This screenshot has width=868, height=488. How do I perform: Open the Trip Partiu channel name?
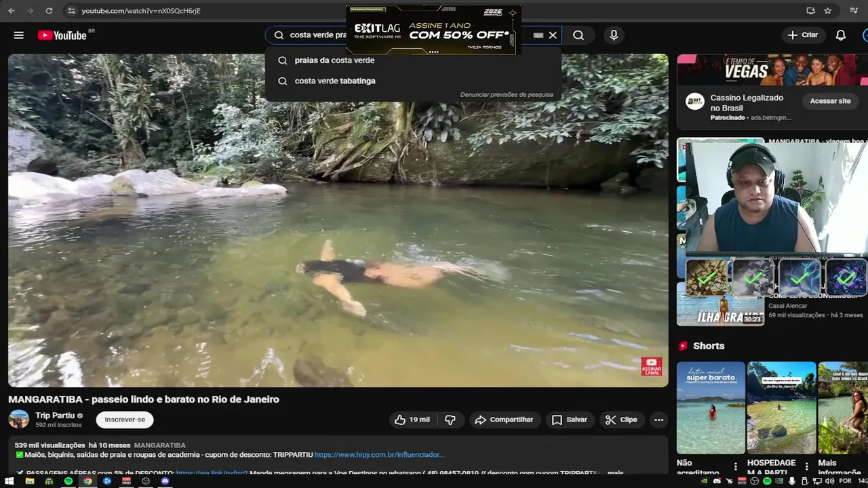tap(55, 415)
